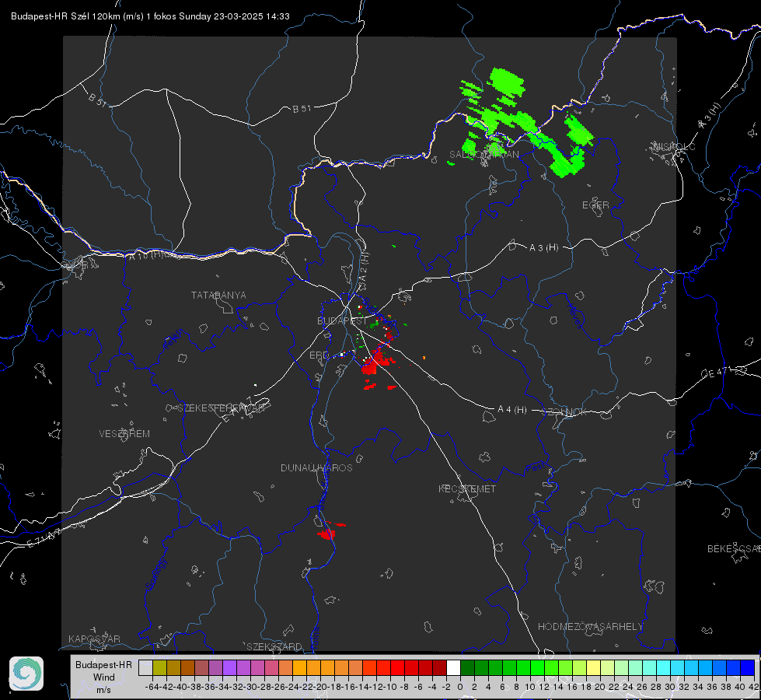Click the swirl weather service logo

pyautogui.click(x=26, y=674)
